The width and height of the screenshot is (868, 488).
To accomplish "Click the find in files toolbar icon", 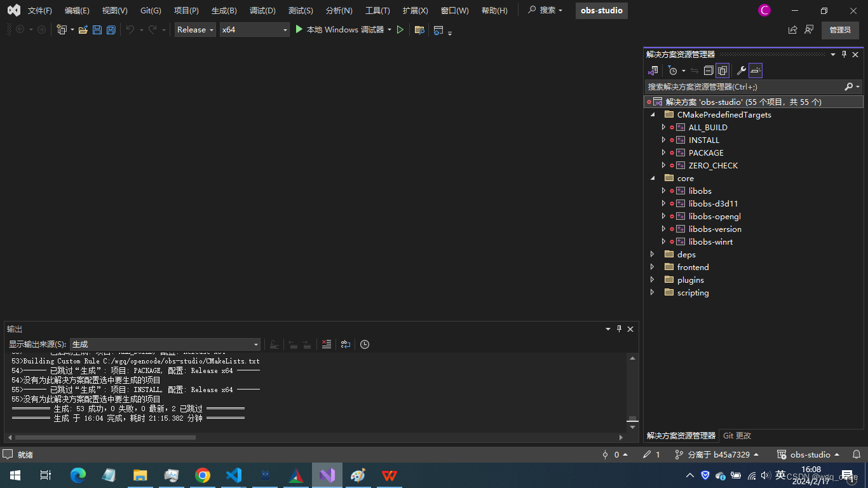I will (x=419, y=30).
